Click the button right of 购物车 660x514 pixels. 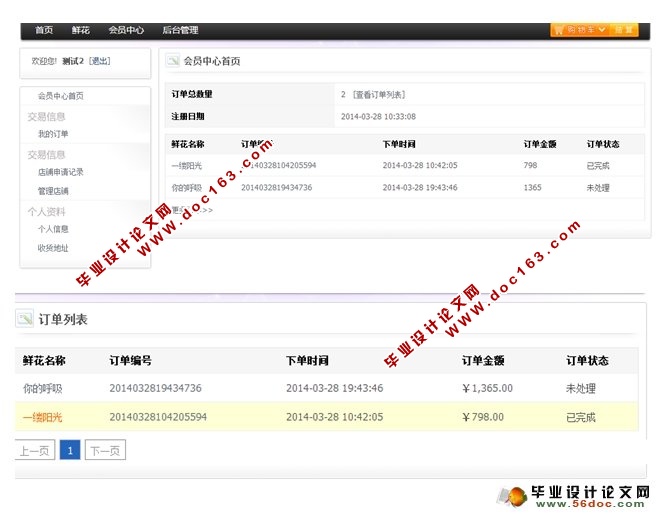tap(624, 30)
